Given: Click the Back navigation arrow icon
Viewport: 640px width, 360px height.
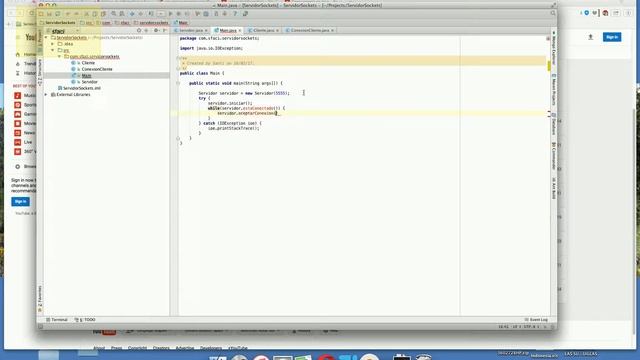Looking at the screenshot, I should coord(132,14).
